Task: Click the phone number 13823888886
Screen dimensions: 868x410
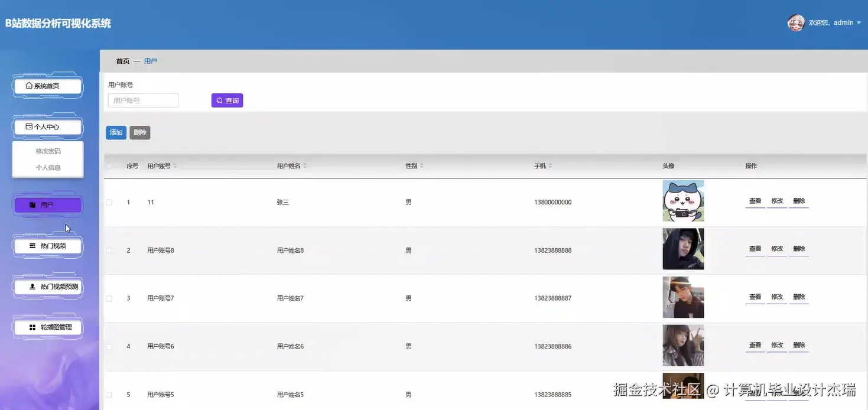Action: tap(553, 346)
